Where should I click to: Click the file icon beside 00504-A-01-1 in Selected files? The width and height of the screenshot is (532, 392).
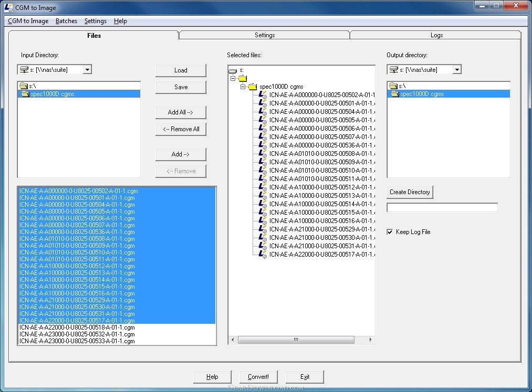(263, 112)
